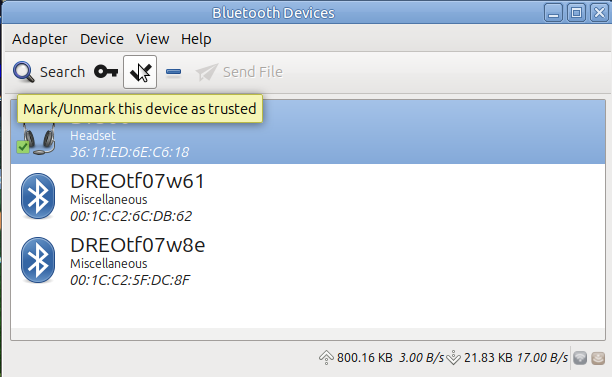Click the Send File button text
Viewport: 612px width, 377px height.
pos(253,72)
